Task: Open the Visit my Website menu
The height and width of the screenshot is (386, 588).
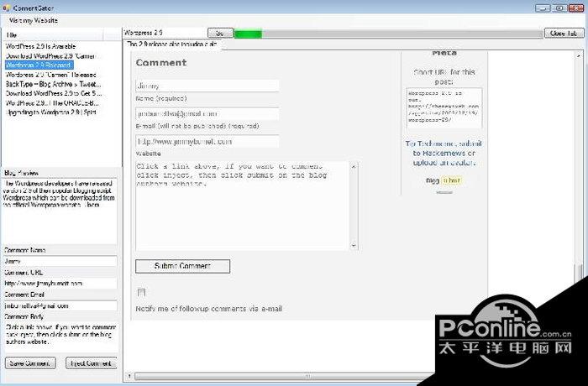Action: coord(34,21)
